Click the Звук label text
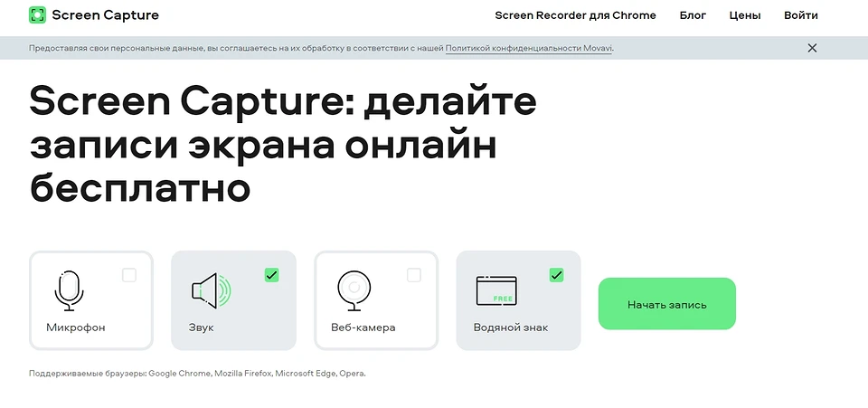This screenshot has width=868, height=408. tap(201, 327)
